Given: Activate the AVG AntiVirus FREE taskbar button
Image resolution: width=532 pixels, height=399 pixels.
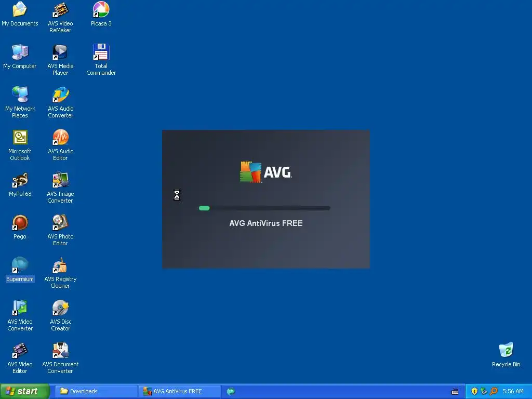Looking at the screenshot, I should tap(179, 391).
